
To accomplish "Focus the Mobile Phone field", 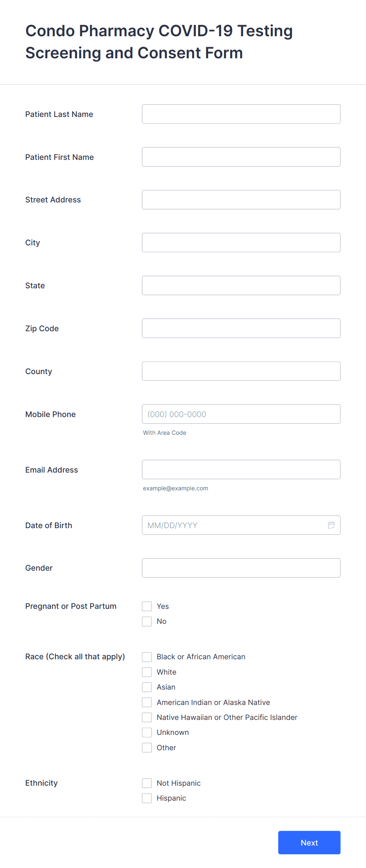I will 241,414.
